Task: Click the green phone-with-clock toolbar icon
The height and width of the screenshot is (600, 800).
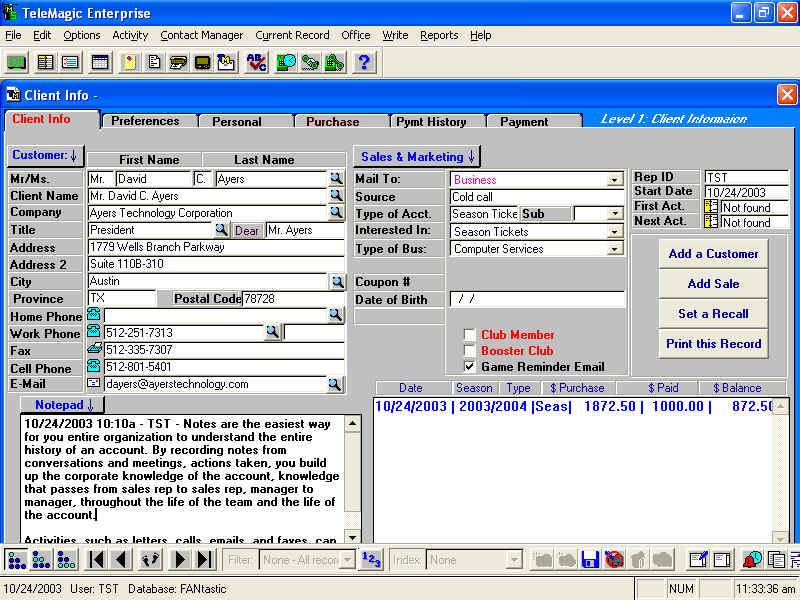Action: click(286, 63)
